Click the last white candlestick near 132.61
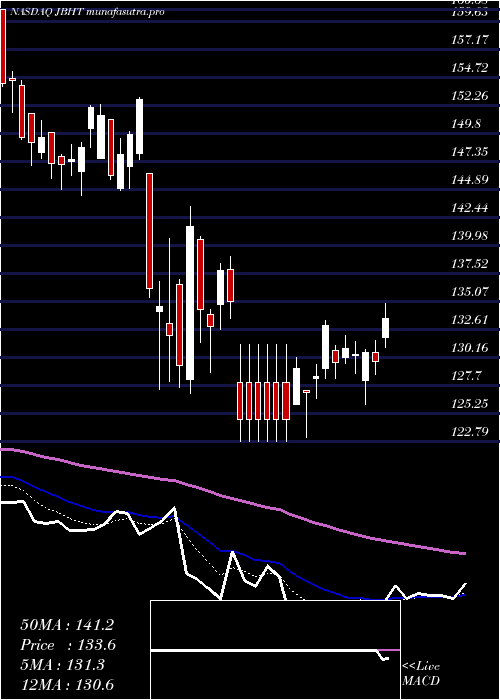The height and width of the screenshot is (700, 500). tap(385, 328)
